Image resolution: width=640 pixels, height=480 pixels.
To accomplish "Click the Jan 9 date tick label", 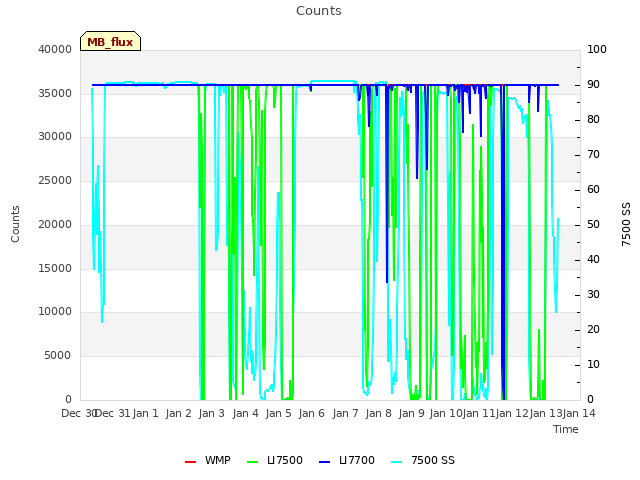I will 412,413.
